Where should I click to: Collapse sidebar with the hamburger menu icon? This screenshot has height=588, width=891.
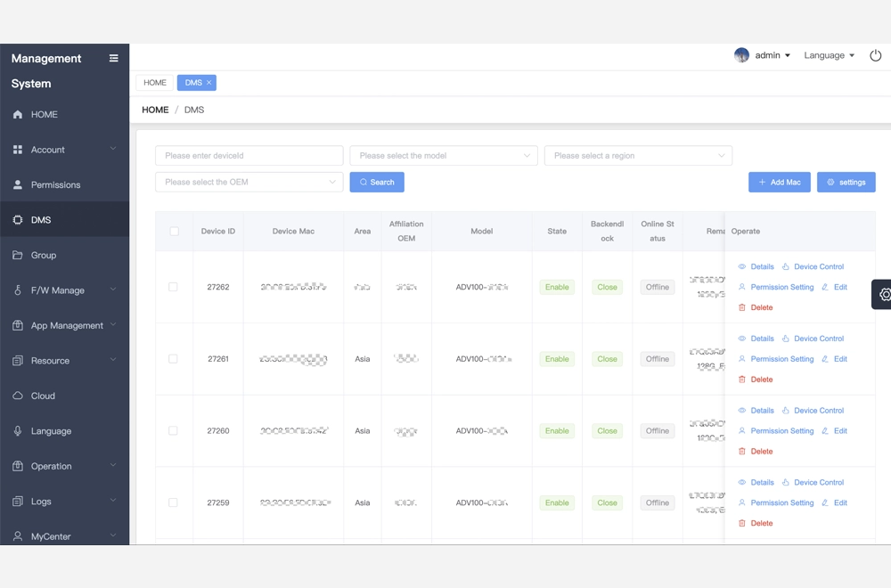(114, 58)
